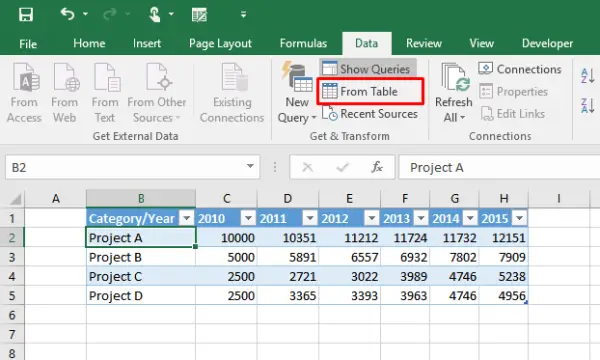
Task: Expand the Name Box dropdown arrow
Action: 250,166
